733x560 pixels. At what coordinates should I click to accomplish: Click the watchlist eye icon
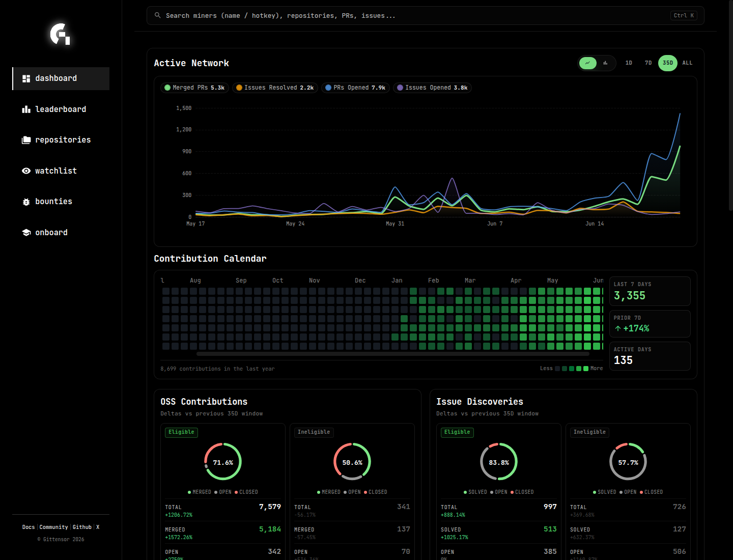[26, 171]
